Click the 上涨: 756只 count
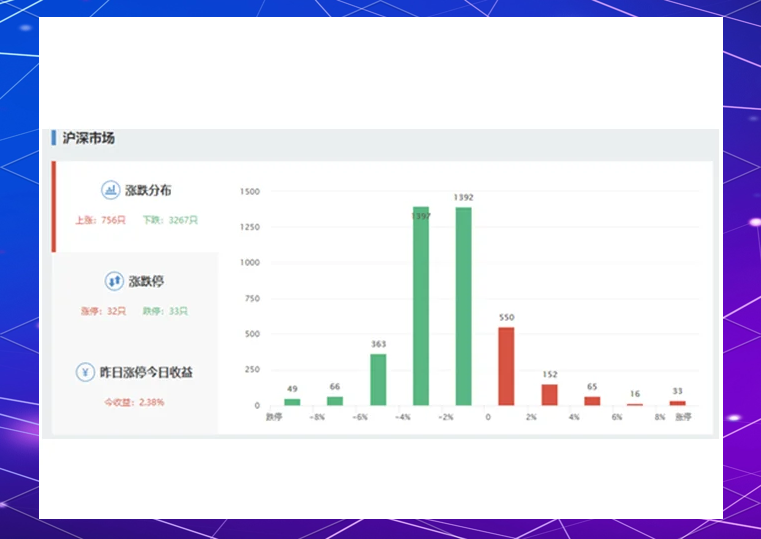Viewport: 761px width, 539px height. [100, 220]
